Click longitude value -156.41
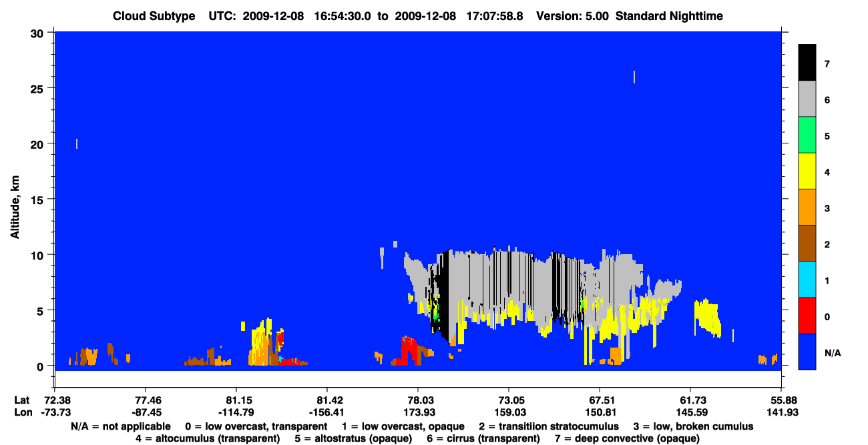 [x=327, y=412]
